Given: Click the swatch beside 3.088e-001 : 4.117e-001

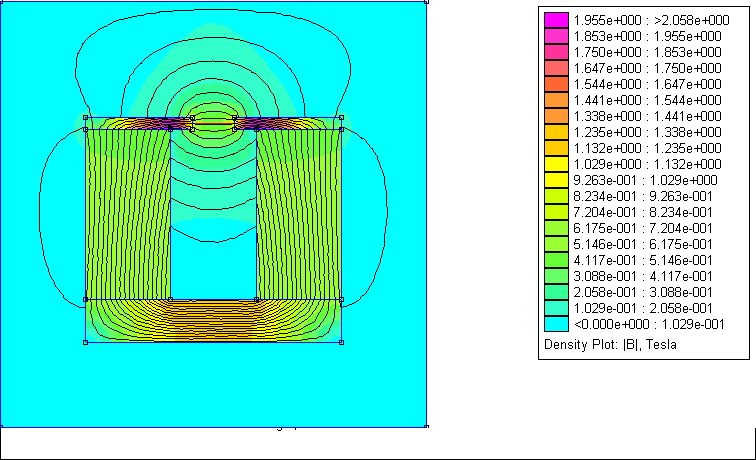Looking at the screenshot, I should pyautogui.click(x=556, y=276).
